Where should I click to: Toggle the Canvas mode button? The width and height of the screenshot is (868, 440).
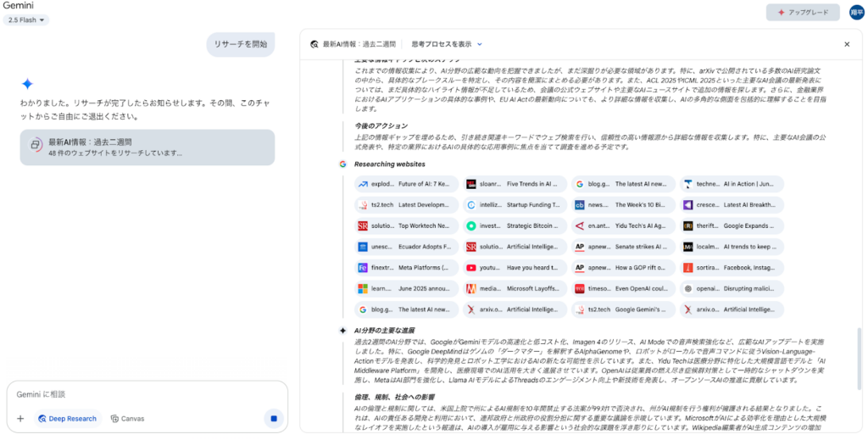[127, 419]
